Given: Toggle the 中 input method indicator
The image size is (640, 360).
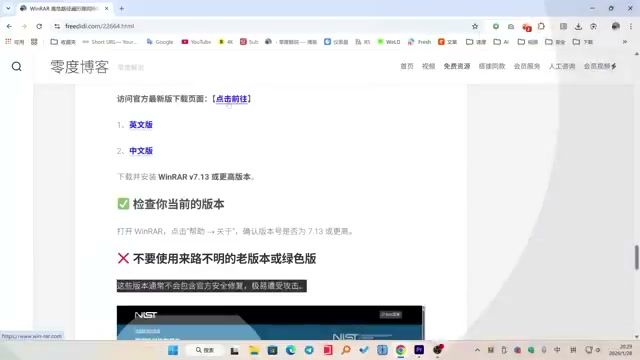Looking at the screenshot, I should tap(557, 350).
